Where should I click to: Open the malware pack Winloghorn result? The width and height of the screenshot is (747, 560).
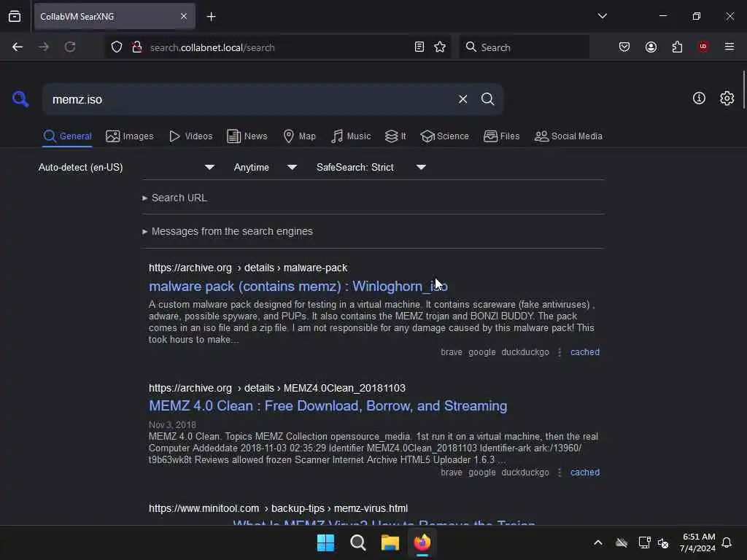click(x=298, y=286)
